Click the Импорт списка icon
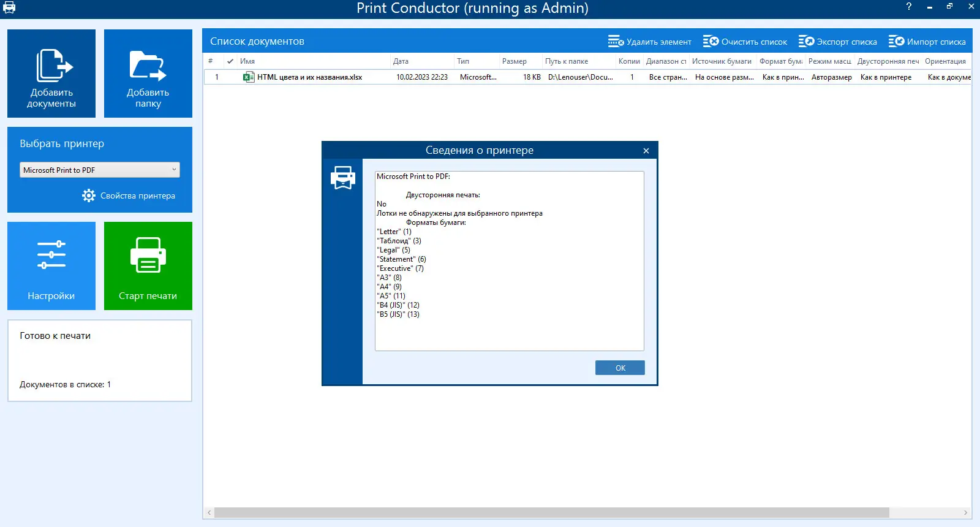Screen dimensions: 980x527 click(x=896, y=42)
